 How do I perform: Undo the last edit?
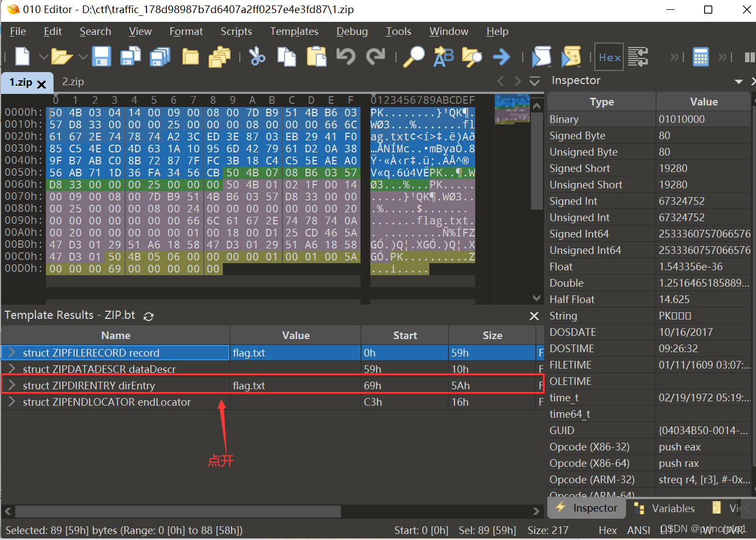[346, 56]
